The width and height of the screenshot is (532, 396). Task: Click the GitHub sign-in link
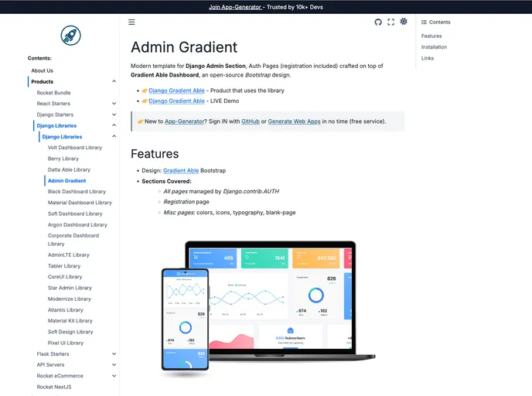[251, 121]
